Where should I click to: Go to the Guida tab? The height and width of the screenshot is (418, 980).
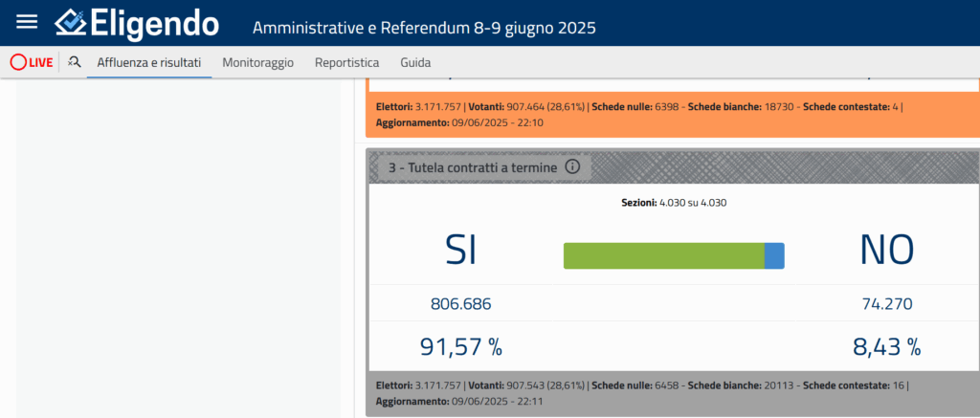click(414, 62)
